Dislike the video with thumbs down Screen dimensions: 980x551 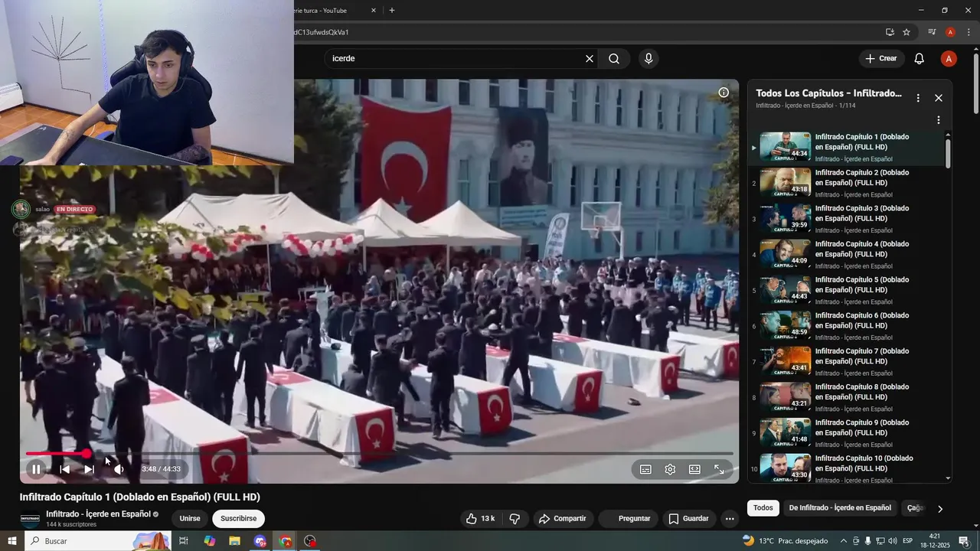point(514,519)
